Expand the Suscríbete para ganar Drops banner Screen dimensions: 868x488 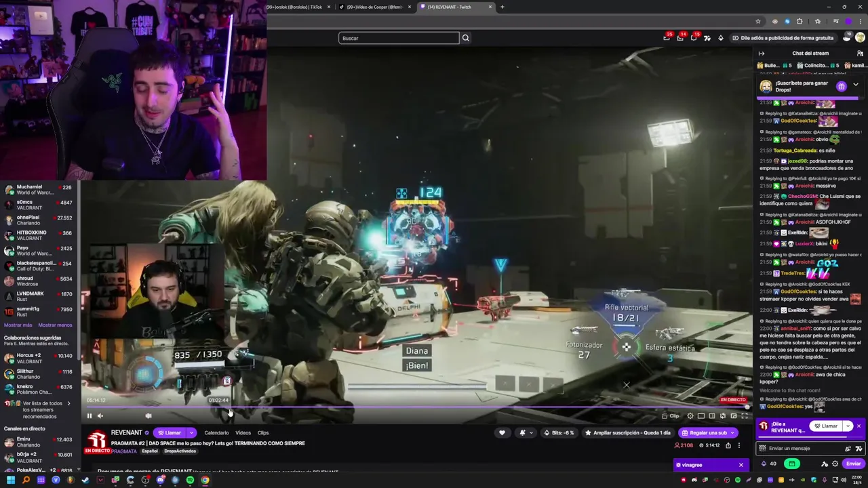pos(856,85)
